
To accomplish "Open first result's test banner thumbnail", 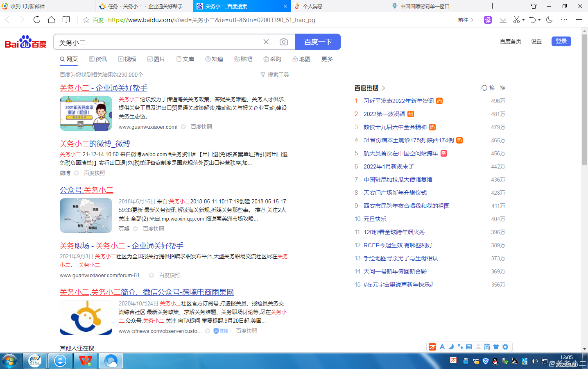I will 86,113.
